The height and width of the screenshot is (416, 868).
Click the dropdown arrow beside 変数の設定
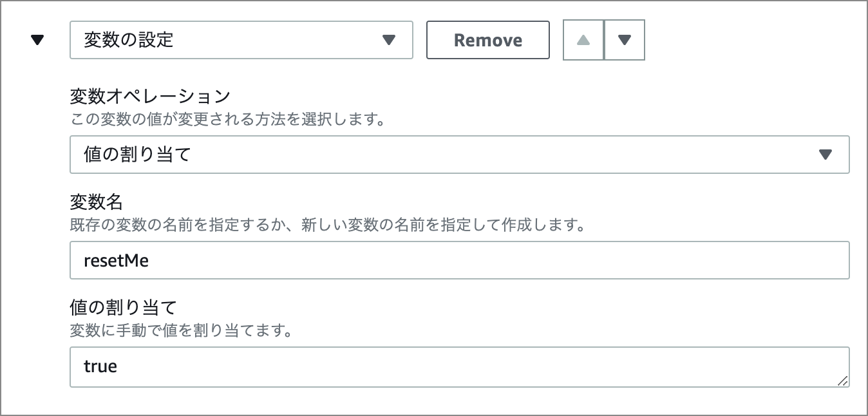pyautogui.click(x=389, y=40)
